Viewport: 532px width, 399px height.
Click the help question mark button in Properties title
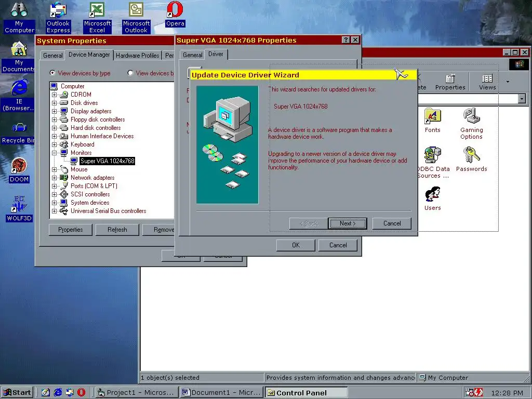345,40
